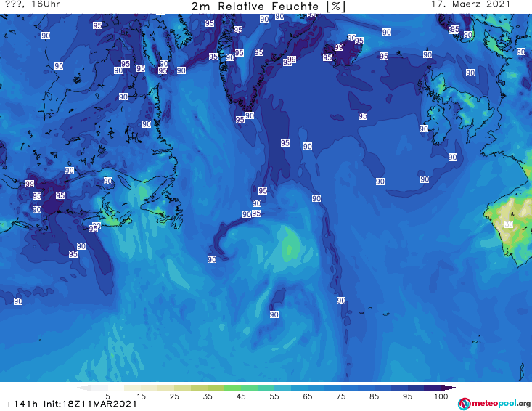Click the red circular meteopool logo emblem
The image size is (532, 411).
(x=465, y=404)
